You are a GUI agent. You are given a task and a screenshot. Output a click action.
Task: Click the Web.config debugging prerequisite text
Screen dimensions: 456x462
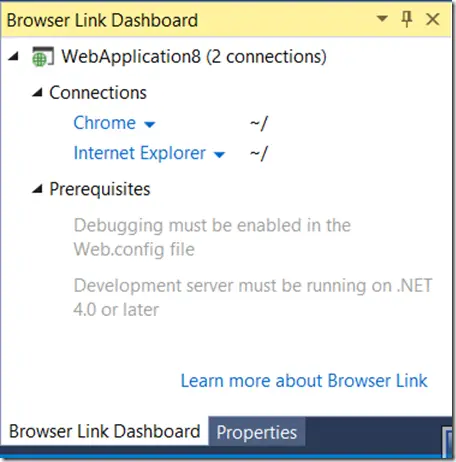pos(212,237)
